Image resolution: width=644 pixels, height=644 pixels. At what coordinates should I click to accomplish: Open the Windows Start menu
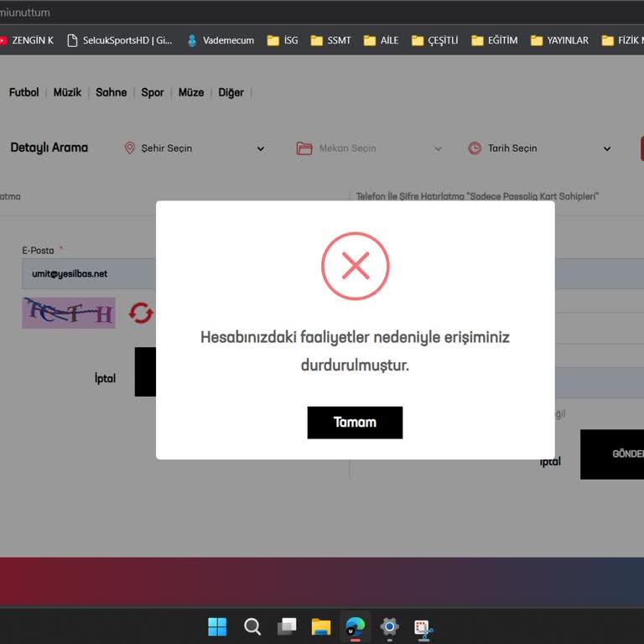pos(217,626)
